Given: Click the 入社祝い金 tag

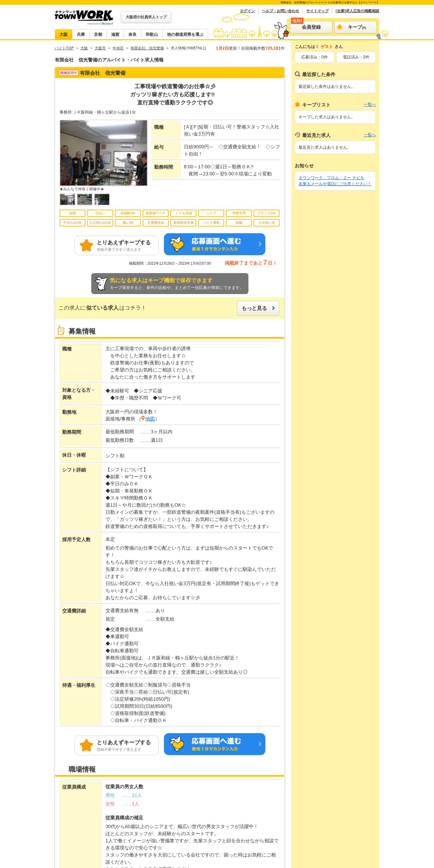Looking at the screenshot, I should click(x=266, y=223).
